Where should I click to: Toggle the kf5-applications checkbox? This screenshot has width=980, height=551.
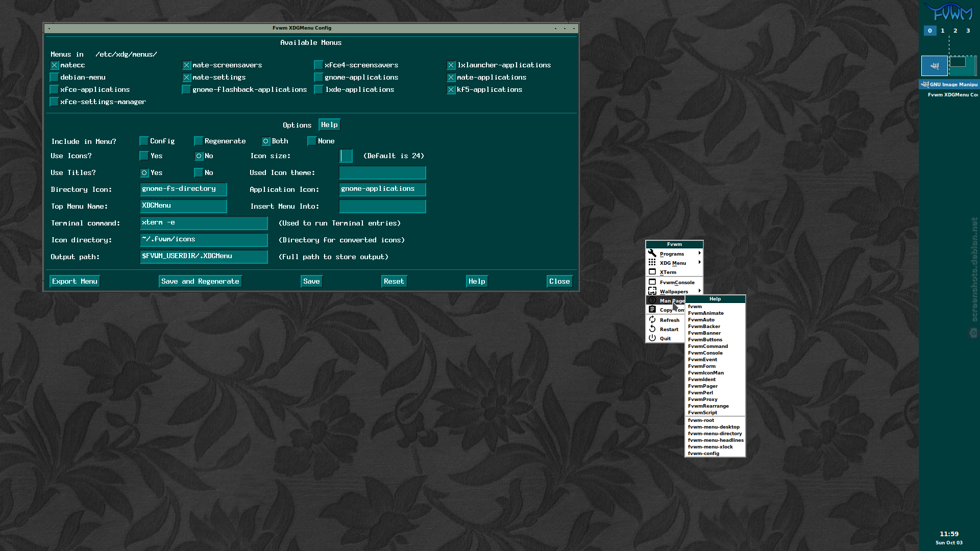(451, 90)
